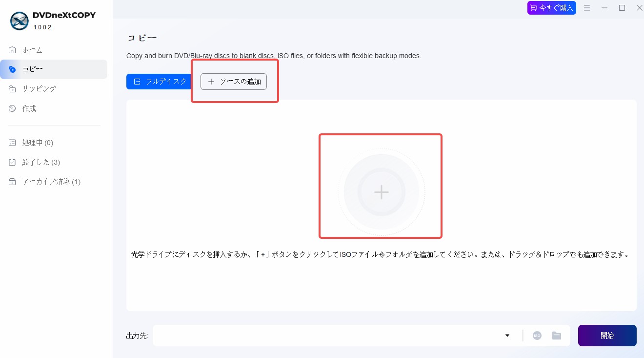The height and width of the screenshot is (358, 644).
Task: Click 今すぐ購入 purchase button
Action: click(x=552, y=8)
